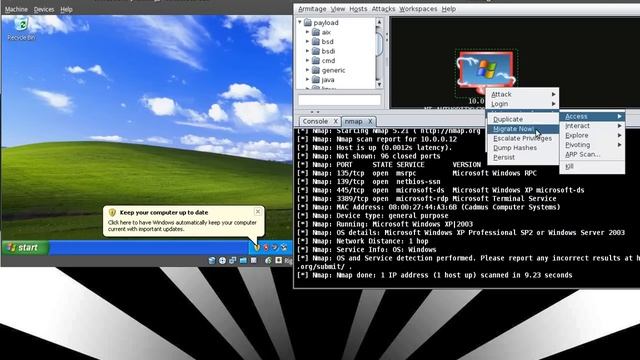The width and height of the screenshot is (640, 360).
Task: Open the Workspaces menu in Armitage
Action: point(418,9)
